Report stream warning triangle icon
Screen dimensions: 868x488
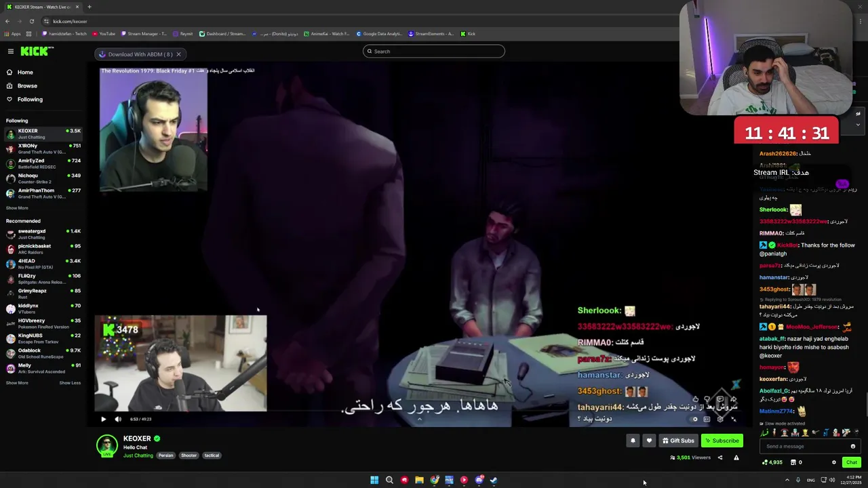coord(736,457)
